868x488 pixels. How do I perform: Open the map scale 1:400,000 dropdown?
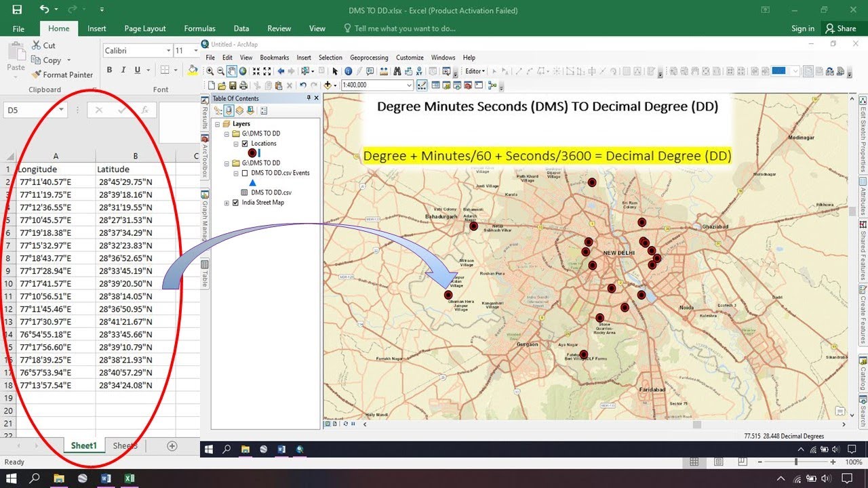click(x=409, y=85)
